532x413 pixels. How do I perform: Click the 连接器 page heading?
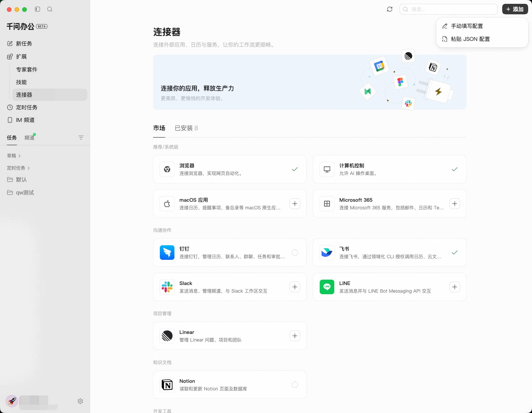click(x=167, y=32)
